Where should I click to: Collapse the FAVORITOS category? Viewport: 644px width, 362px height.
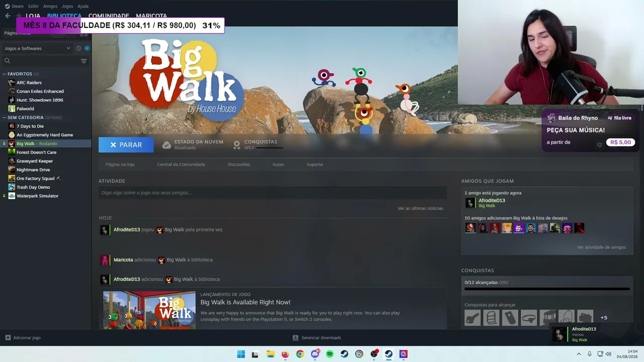pos(5,74)
